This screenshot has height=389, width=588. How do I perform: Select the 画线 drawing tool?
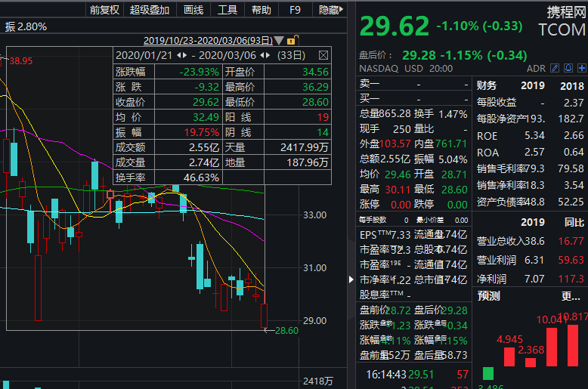click(x=193, y=10)
